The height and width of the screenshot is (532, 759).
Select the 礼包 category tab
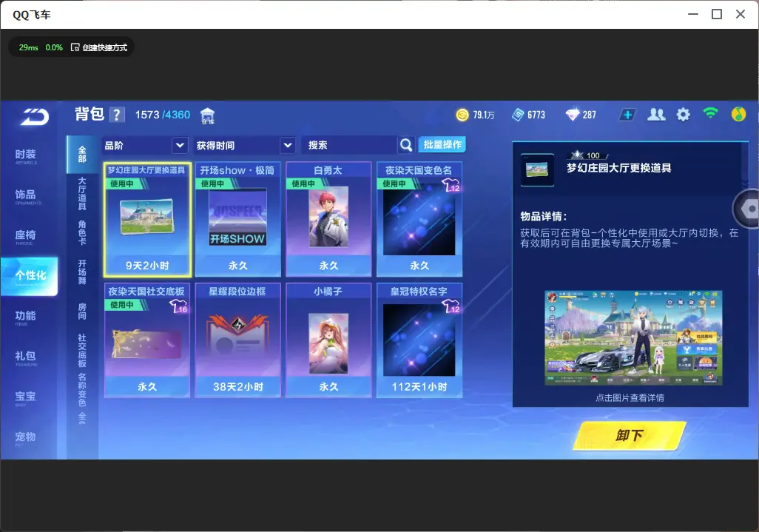26,357
